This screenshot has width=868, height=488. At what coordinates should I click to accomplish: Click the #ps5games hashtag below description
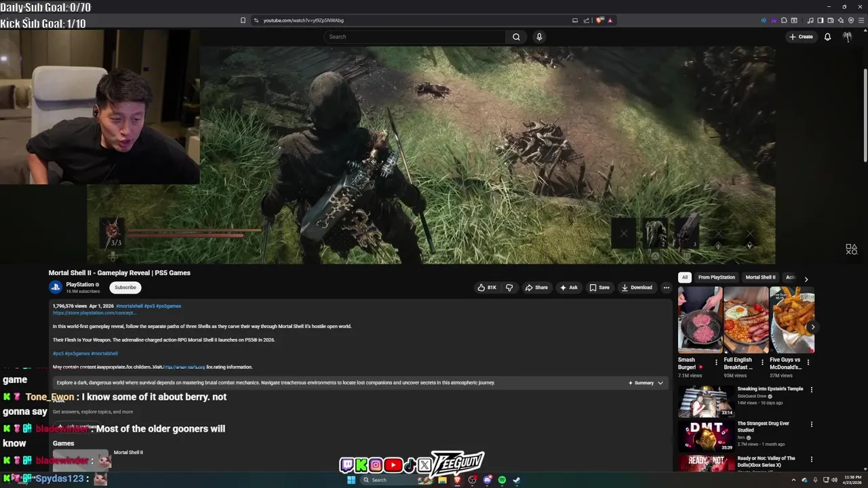[77, 353]
